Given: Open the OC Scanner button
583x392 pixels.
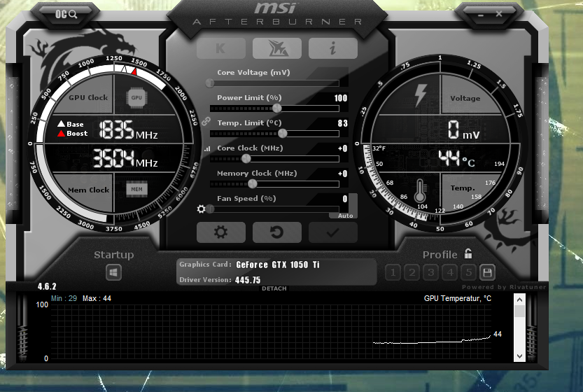Looking at the screenshot, I should point(66,15).
